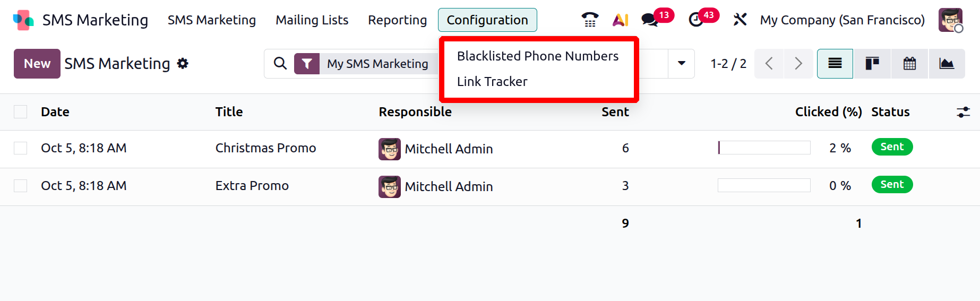Click the New button

pyautogui.click(x=37, y=64)
